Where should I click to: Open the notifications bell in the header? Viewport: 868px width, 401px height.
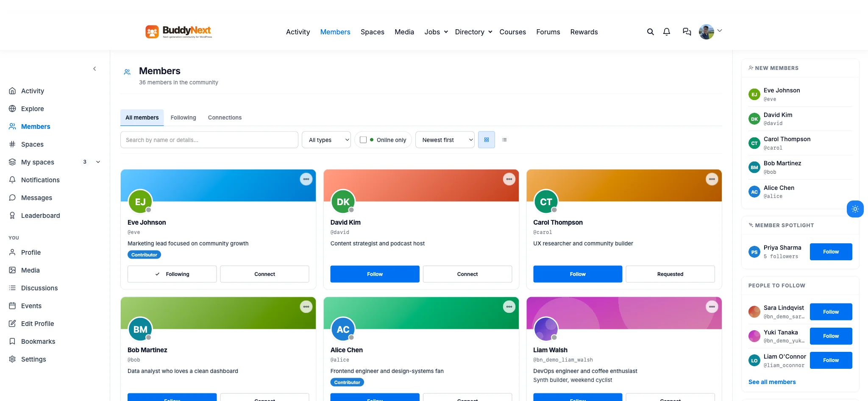point(667,32)
